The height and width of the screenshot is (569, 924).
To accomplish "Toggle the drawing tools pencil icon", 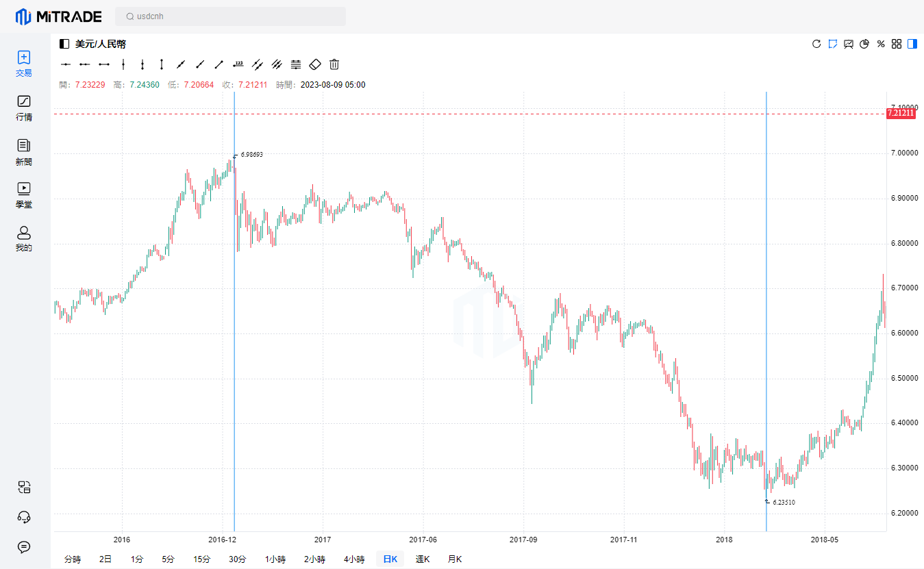I will click(833, 44).
